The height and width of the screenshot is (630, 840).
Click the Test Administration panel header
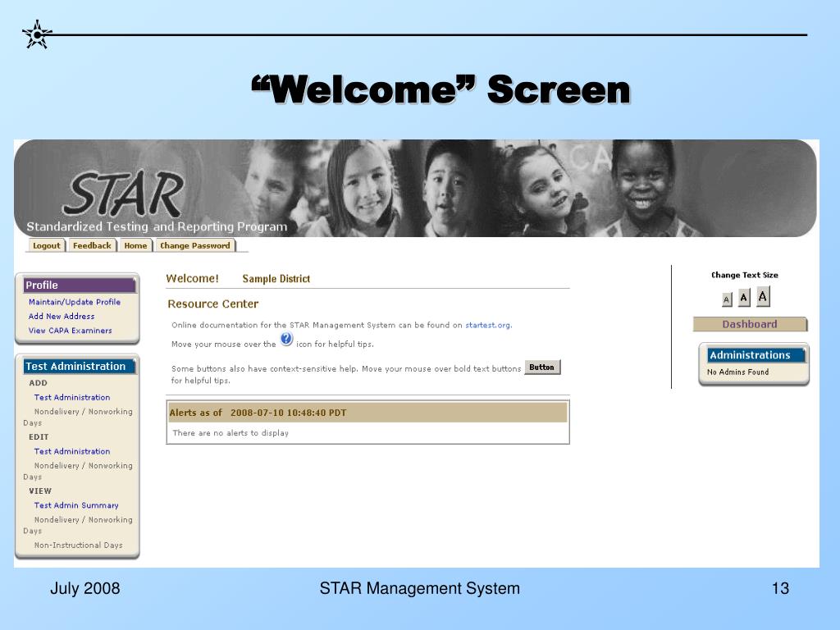pos(80,367)
